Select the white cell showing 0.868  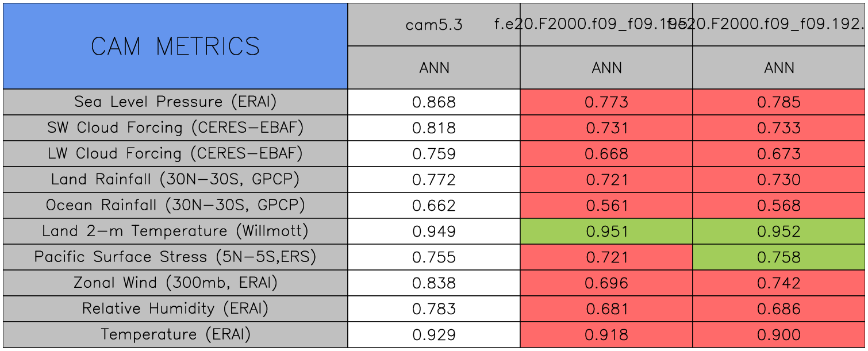(x=434, y=102)
